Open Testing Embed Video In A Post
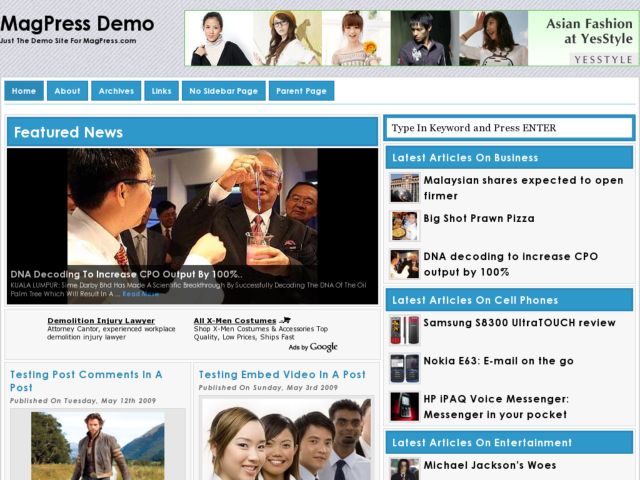 click(282, 374)
